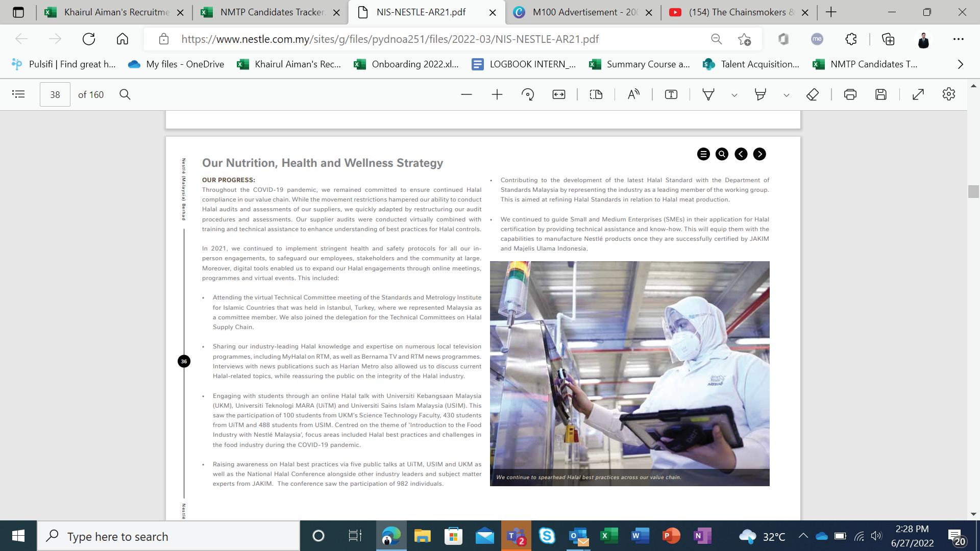Toggle the Draw pen tool
Viewport: 980px width, 551px height.
click(x=708, y=94)
